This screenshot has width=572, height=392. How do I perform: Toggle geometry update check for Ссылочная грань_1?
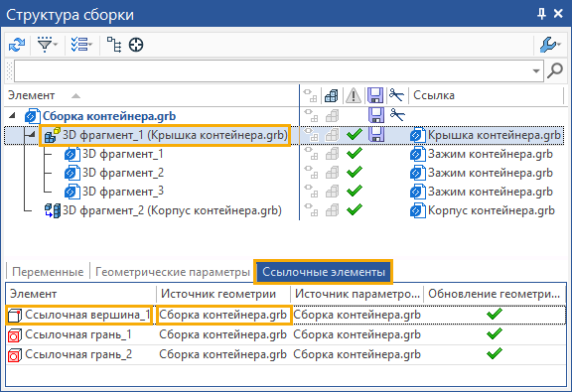point(495,333)
